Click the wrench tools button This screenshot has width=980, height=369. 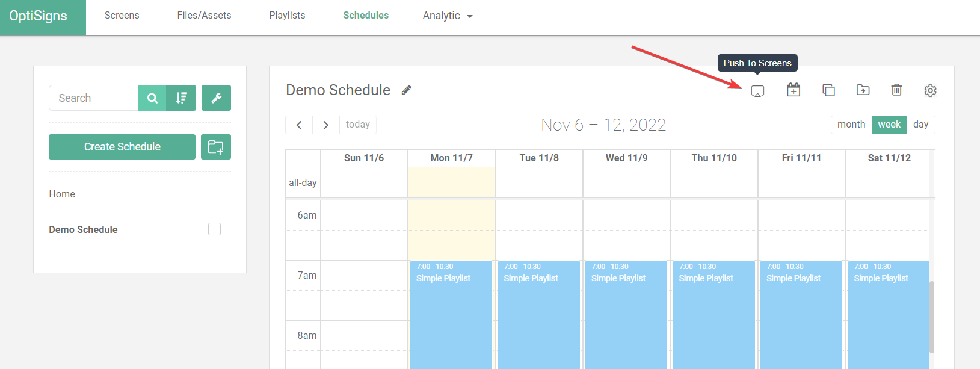coord(216,98)
